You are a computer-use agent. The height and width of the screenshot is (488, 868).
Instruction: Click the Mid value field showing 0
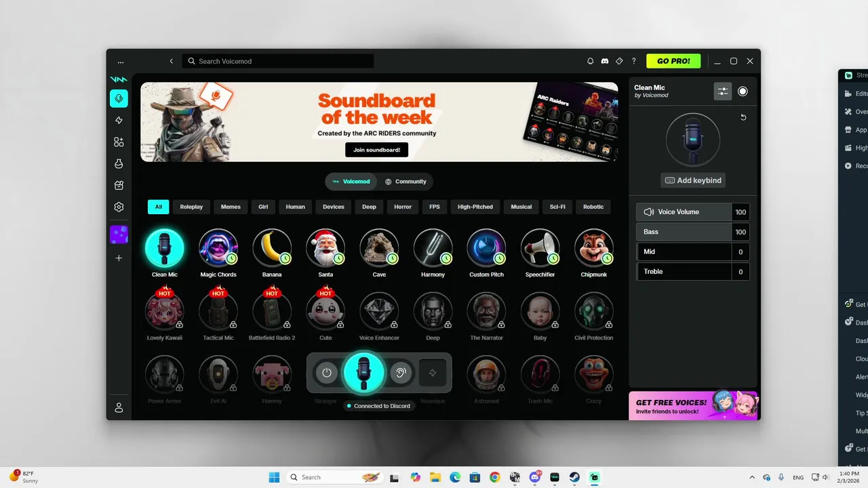[741, 251]
